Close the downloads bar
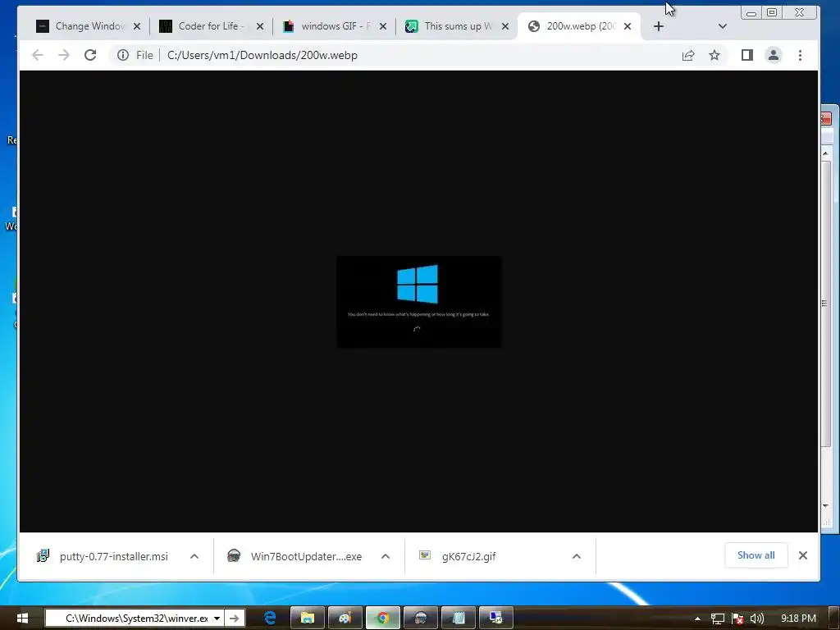 pos(802,555)
